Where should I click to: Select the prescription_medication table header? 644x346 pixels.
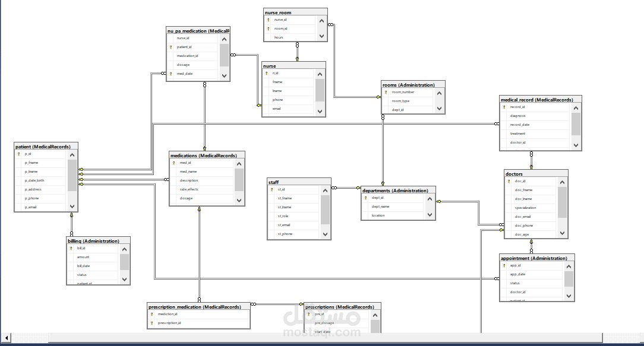(x=198, y=307)
